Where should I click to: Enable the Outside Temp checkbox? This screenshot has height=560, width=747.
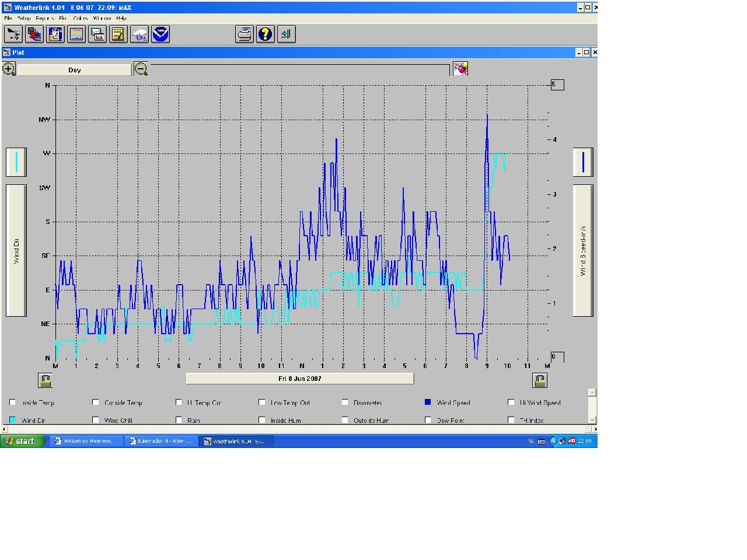click(96, 402)
